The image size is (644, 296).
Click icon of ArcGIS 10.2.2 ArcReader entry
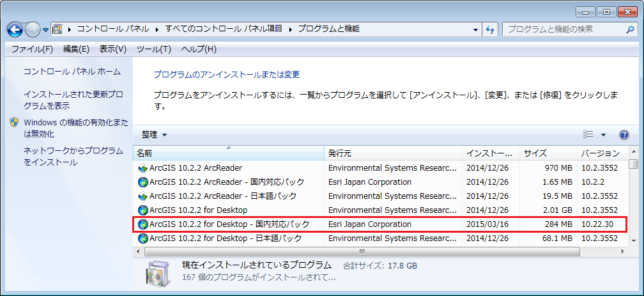pos(142,167)
